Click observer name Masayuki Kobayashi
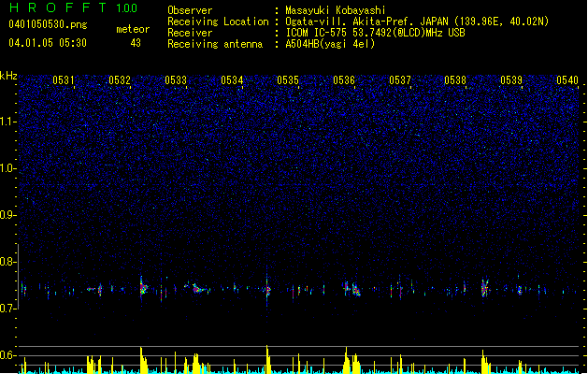This screenshot has width=588, height=374. [336, 10]
